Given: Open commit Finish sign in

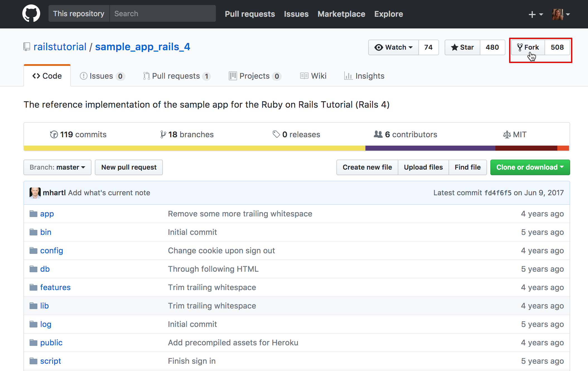Looking at the screenshot, I should point(192,361).
